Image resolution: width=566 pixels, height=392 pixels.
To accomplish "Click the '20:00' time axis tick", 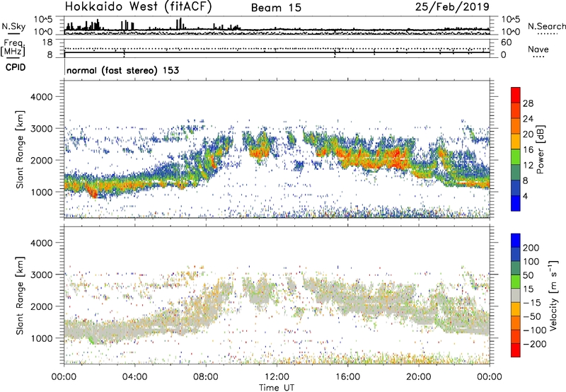I will point(419,377).
